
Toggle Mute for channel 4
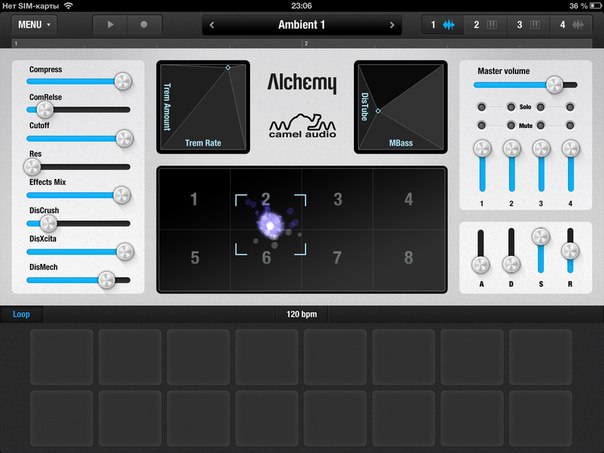pyautogui.click(x=570, y=125)
